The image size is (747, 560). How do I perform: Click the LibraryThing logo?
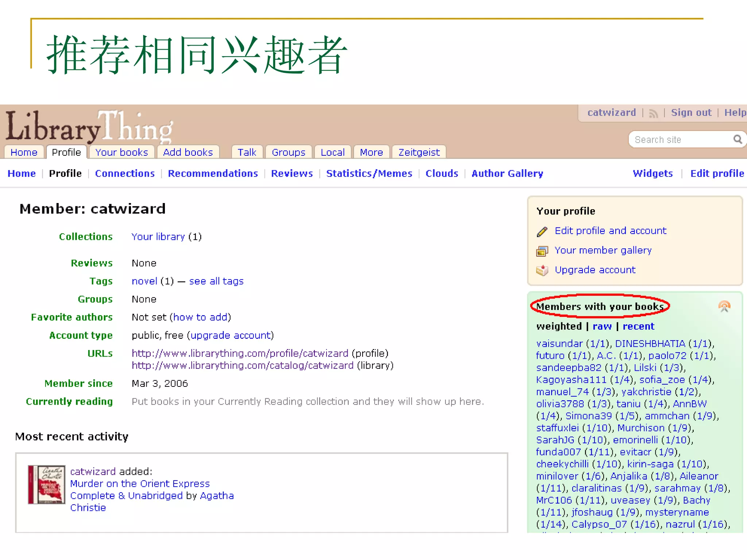pos(89,127)
